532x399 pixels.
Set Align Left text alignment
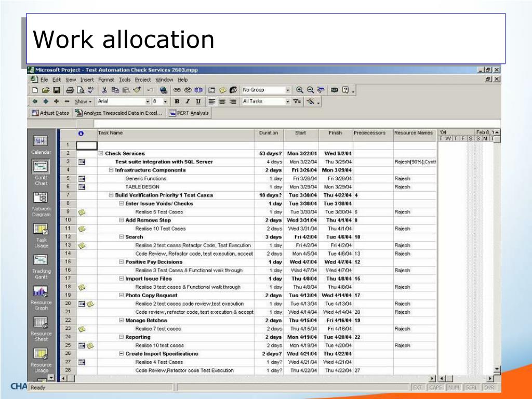click(x=211, y=101)
